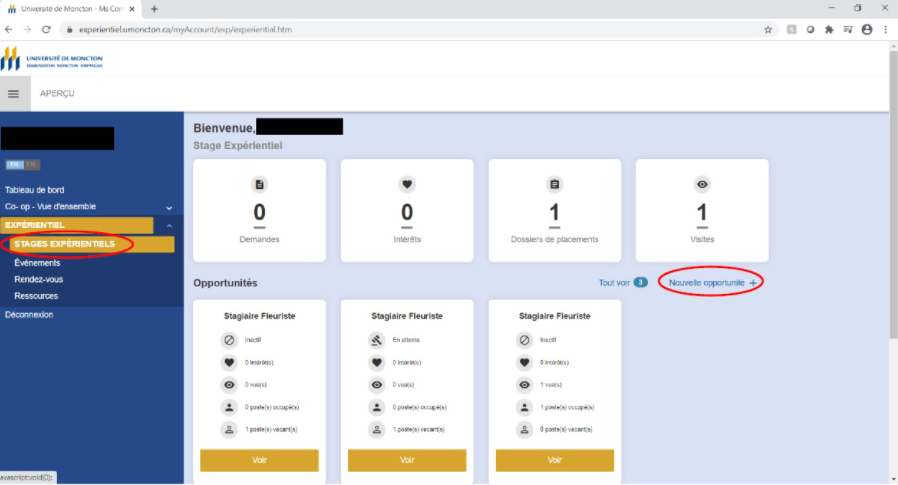Screen dimensions: 898x485
Task: Open browser extensions puzzle icon
Action: click(829, 30)
